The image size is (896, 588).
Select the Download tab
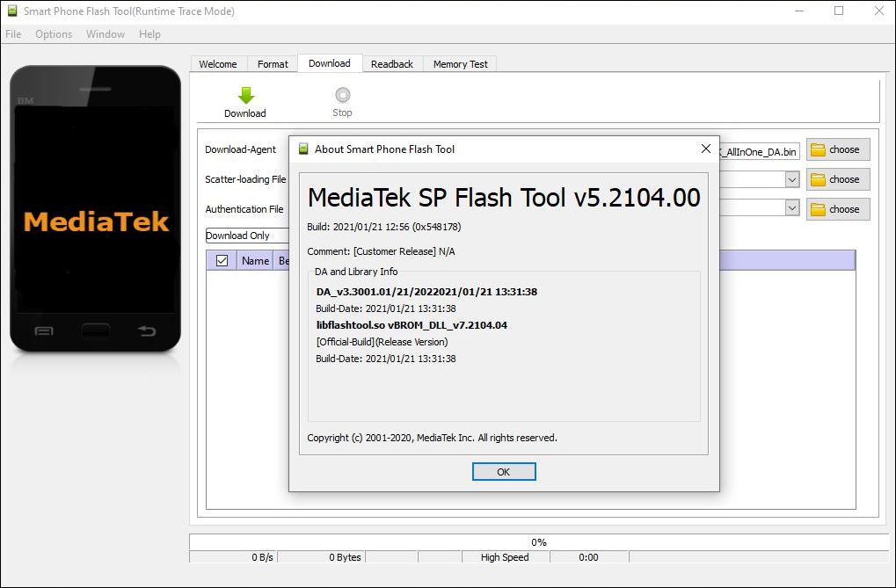click(x=330, y=63)
